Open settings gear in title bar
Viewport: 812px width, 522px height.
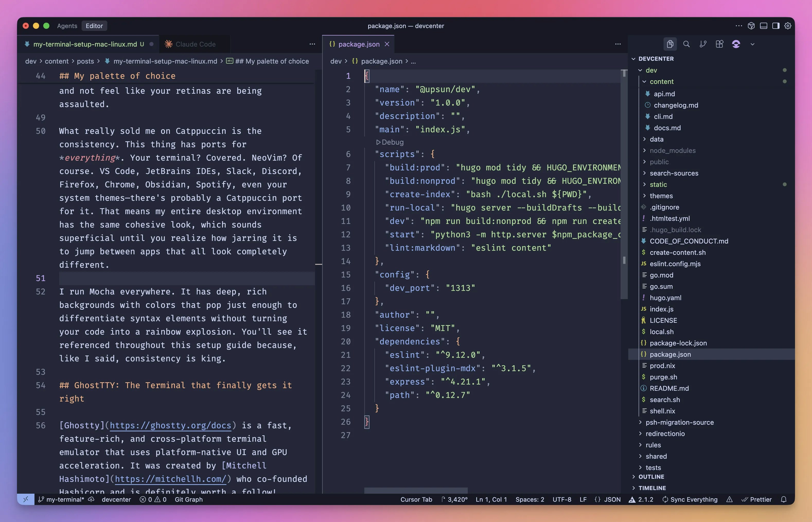(x=788, y=26)
